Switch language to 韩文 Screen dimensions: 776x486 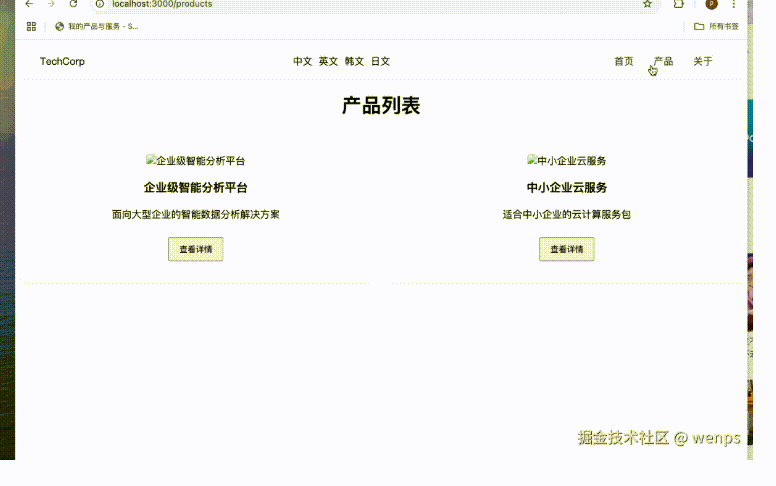(354, 61)
